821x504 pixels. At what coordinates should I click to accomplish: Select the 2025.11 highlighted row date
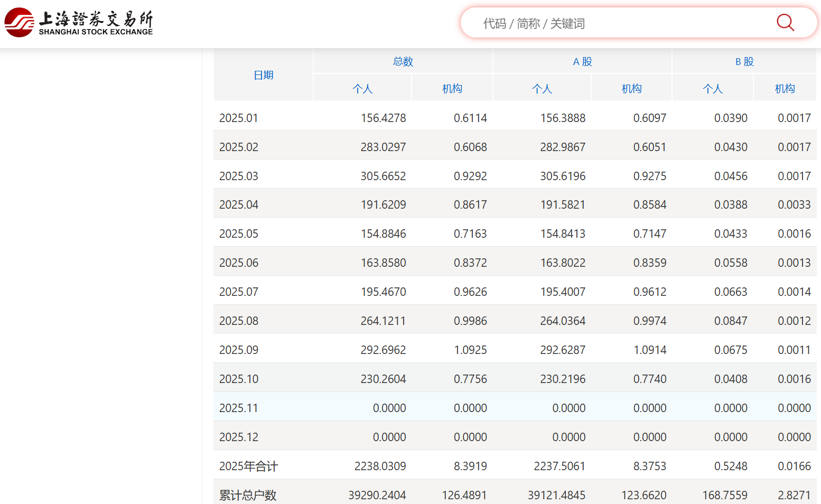(239, 408)
